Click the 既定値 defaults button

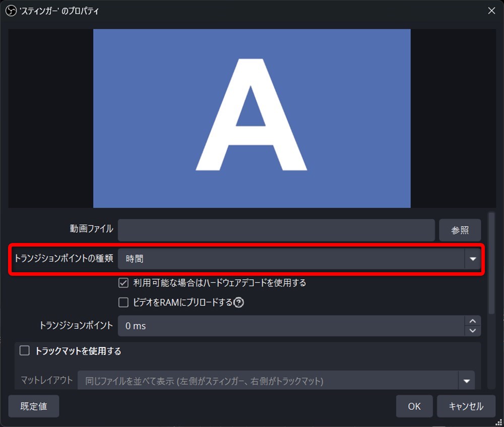(x=34, y=406)
